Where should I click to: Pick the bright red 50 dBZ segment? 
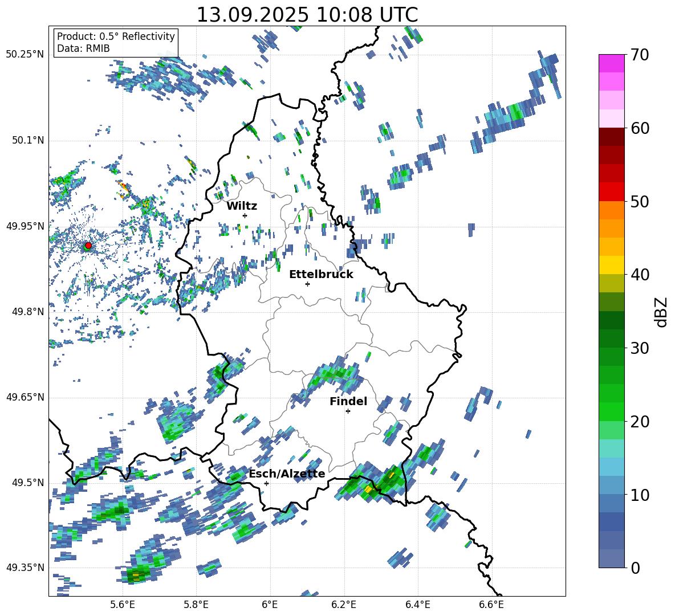(x=611, y=192)
